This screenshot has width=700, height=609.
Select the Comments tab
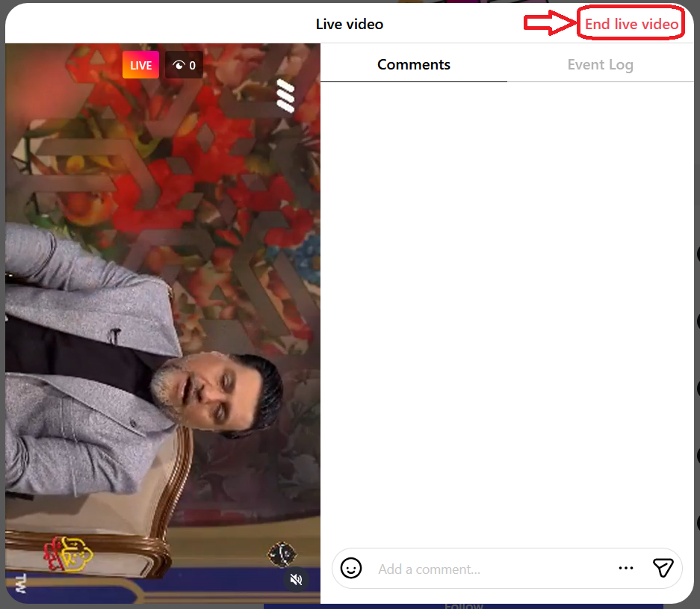click(x=413, y=64)
